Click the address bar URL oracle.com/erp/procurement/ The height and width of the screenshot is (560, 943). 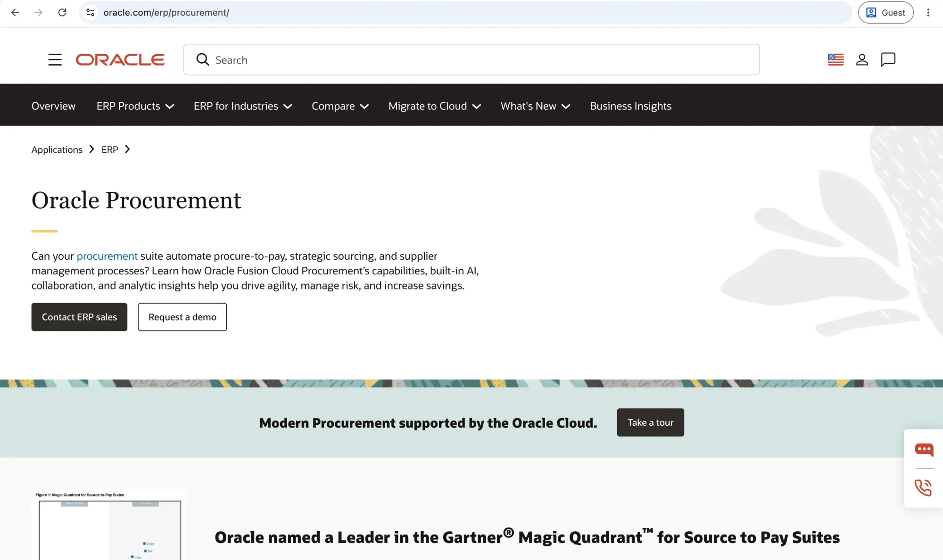[x=166, y=13]
